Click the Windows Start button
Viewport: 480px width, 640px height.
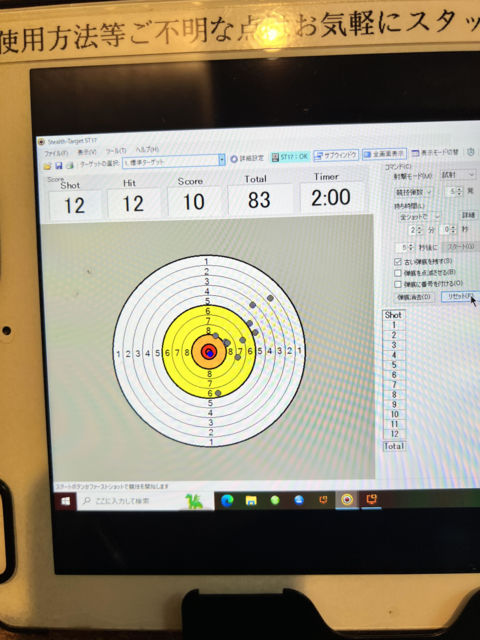(65, 502)
